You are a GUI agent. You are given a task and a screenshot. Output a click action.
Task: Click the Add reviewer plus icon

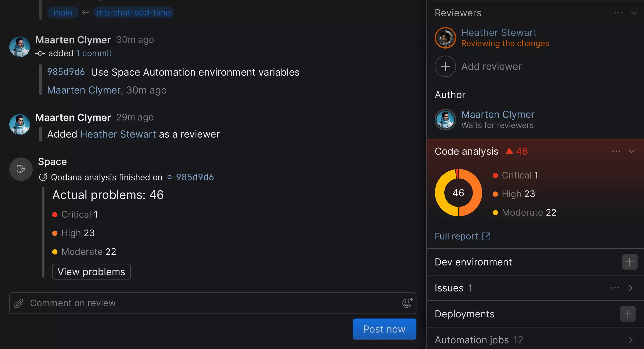point(445,66)
